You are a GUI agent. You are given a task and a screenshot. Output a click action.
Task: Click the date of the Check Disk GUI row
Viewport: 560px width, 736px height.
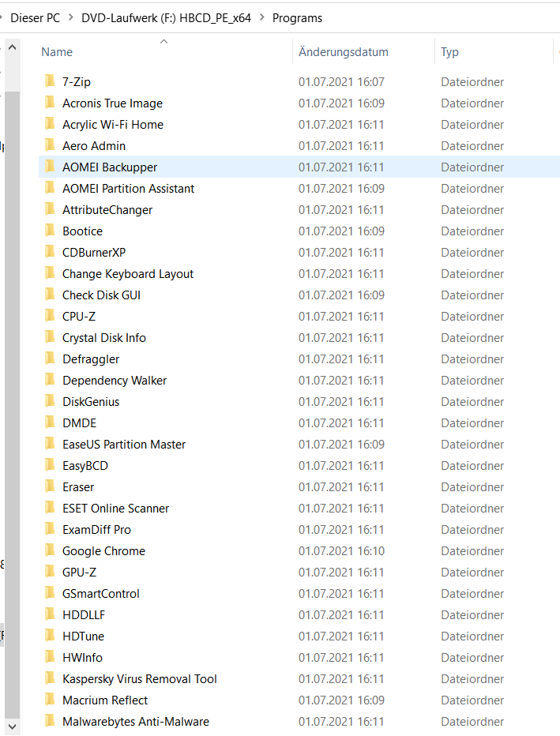341,295
